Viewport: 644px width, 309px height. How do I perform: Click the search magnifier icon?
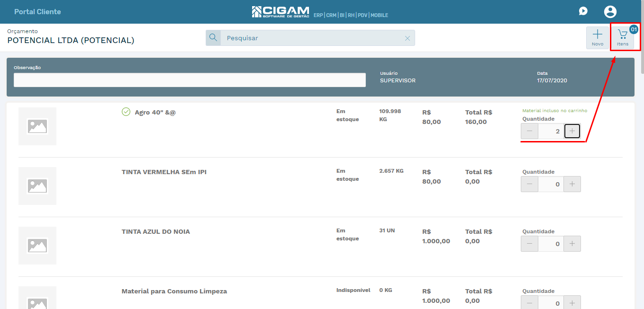point(213,38)
